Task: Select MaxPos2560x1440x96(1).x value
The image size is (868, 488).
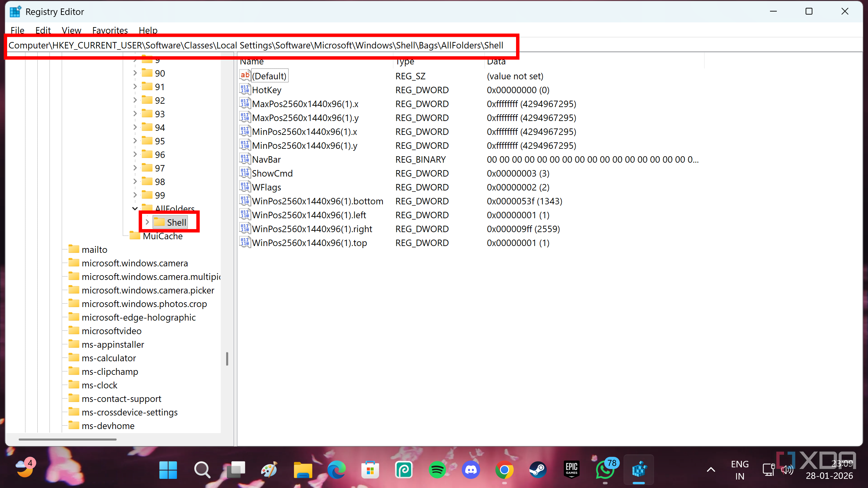Action: 305,104
